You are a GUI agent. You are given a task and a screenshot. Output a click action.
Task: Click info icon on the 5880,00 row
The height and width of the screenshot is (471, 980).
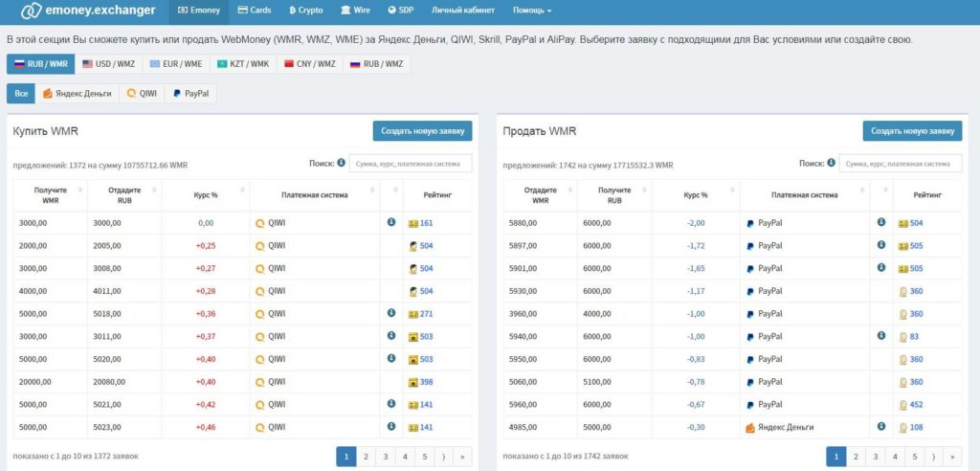(881, 222)
